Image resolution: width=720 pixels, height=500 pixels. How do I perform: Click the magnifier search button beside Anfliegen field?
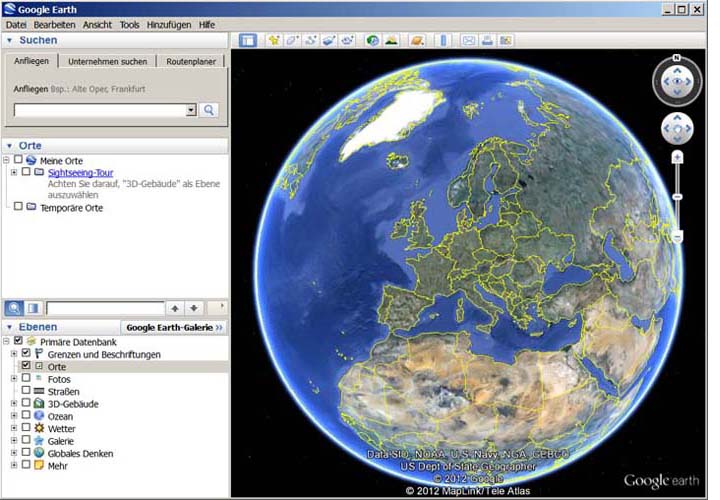click(x=209, y=110)
